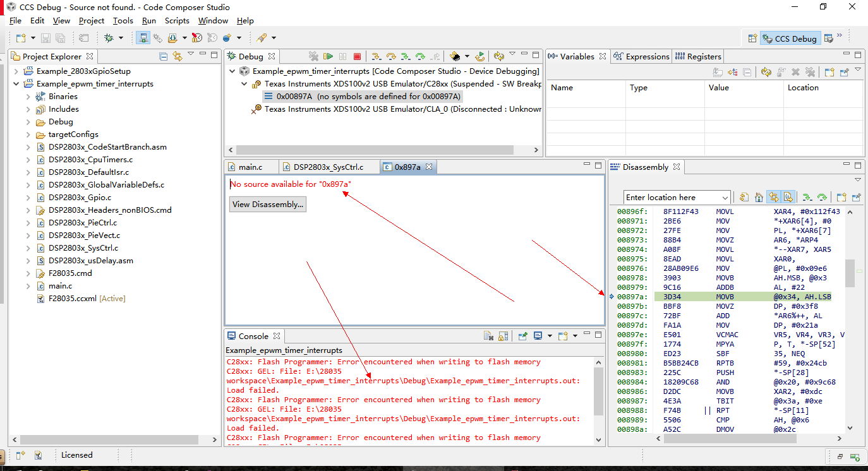This screenshot has width=868, height=471.
Task: Click the View Disassembly button
Action: click(268, 204)
